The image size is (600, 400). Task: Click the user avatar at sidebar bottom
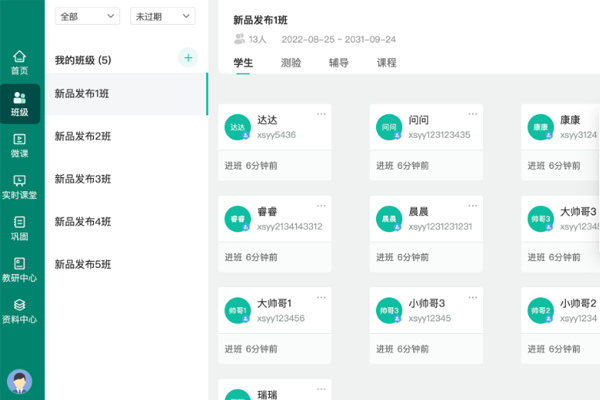[19, 381]
